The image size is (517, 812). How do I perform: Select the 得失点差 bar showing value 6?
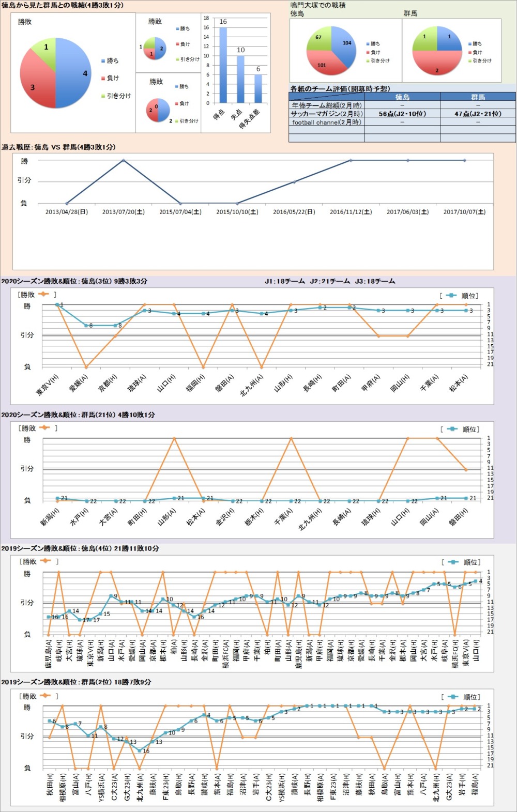pos(258,88)
